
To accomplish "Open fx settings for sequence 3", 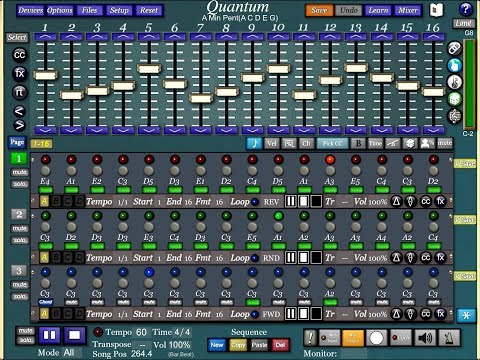I will pos(441,314).
